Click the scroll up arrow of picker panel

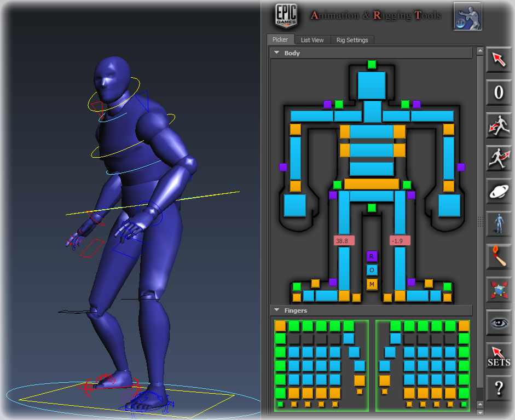[x=480, y=50]
